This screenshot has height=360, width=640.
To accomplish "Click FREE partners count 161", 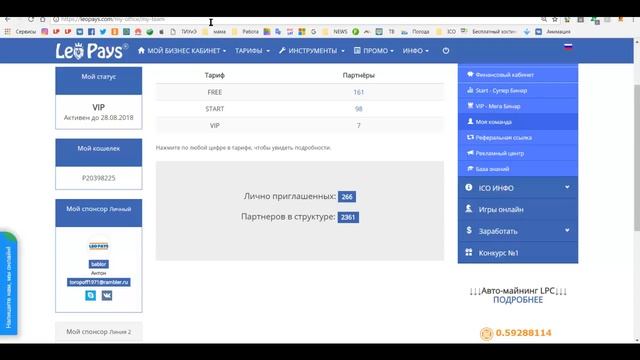I will tap(358, 92).
